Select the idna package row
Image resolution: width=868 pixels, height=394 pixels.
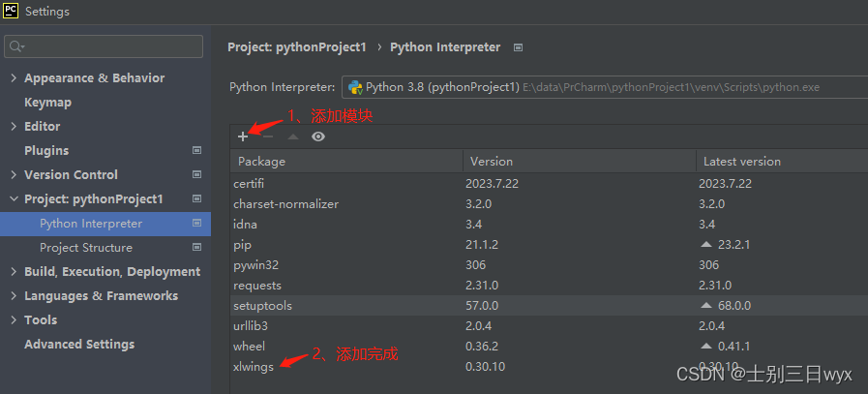click(x=549, y=225)
